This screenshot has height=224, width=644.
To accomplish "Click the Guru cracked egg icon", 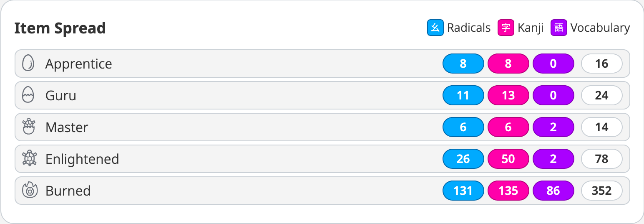I will 28,95.
